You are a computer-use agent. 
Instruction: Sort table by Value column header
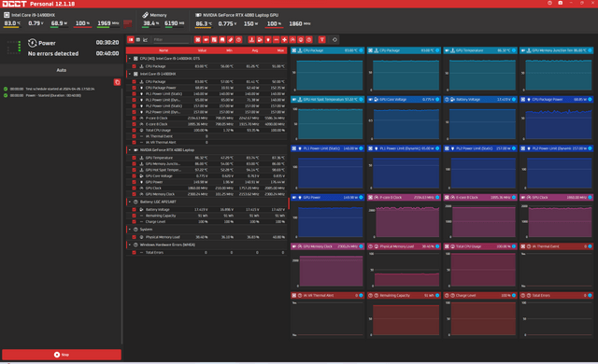(x=202, y=50)
